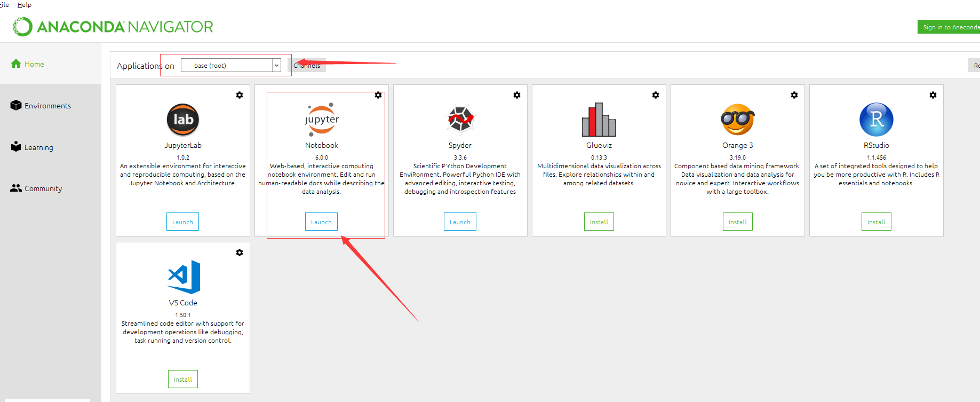Image resolution: width=980 pixels, height=402 pixels.
Task: Open the Spyder tile gear options
Action: point(517,95)
